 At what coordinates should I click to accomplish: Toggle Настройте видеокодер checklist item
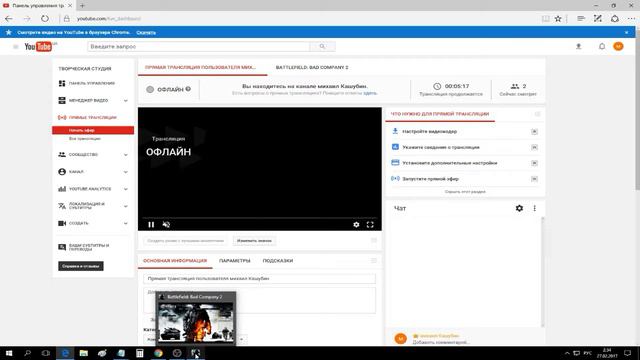point(534,131)
